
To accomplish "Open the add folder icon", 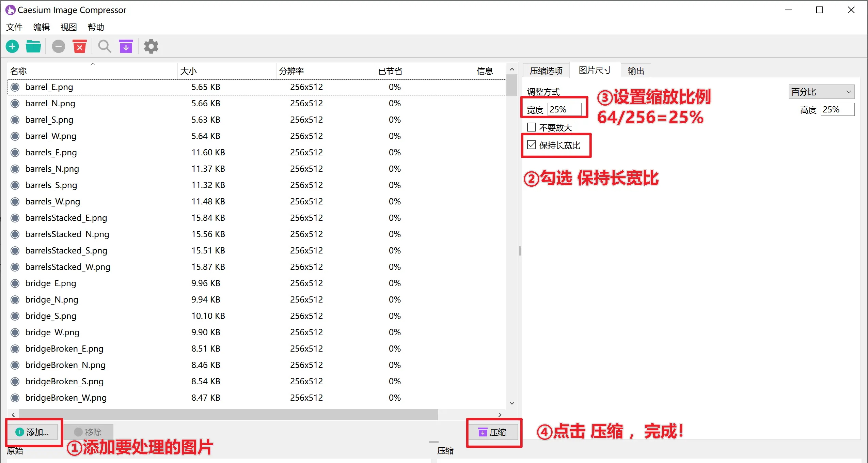I will point(33,46).
